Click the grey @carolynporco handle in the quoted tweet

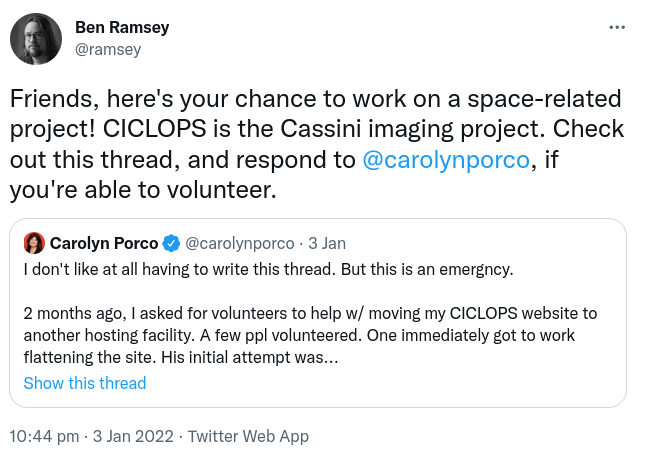coord(240,243)
